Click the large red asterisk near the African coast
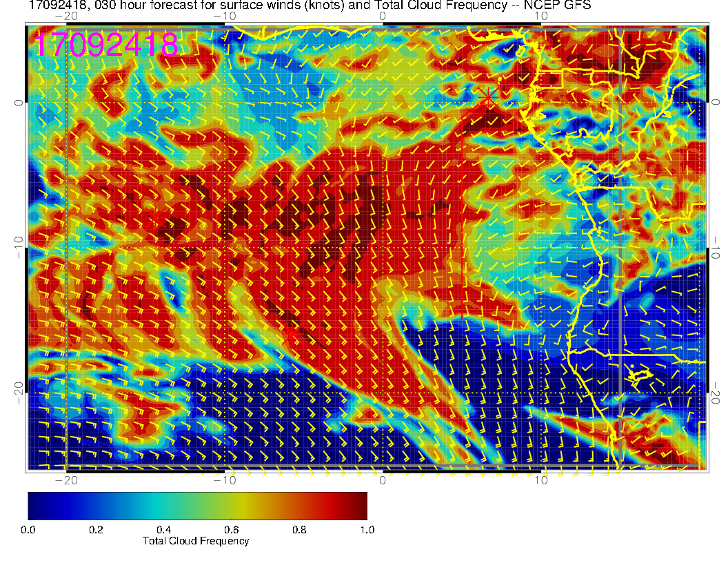The width and height of the screenshot is (728, 563). click(489, 98)
